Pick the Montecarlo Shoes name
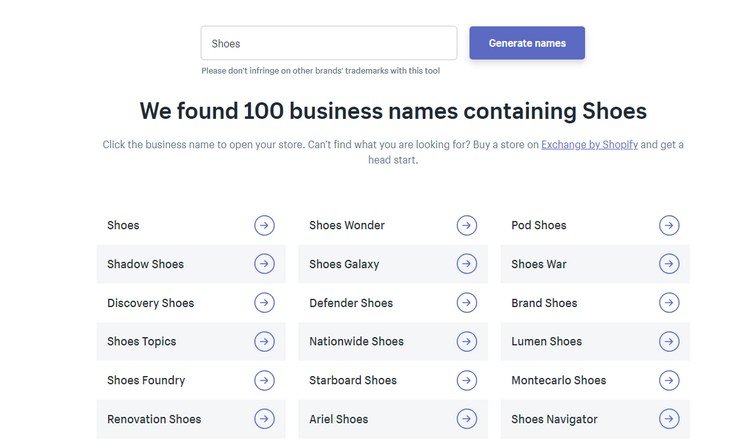 pos(559,381)
